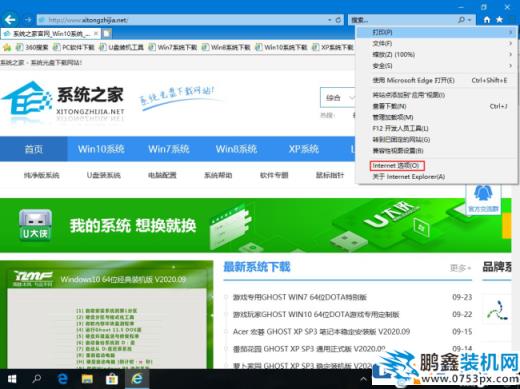Choose 管理加载项(M) manage add-ons
The width and height of the screenshot is (520, 389).
(x=437, y=117)
